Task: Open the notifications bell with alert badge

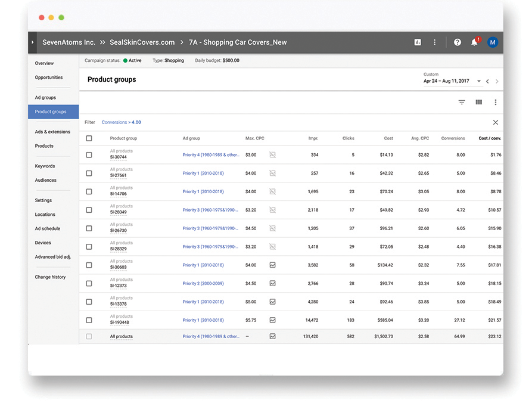Action: [475, 42]
